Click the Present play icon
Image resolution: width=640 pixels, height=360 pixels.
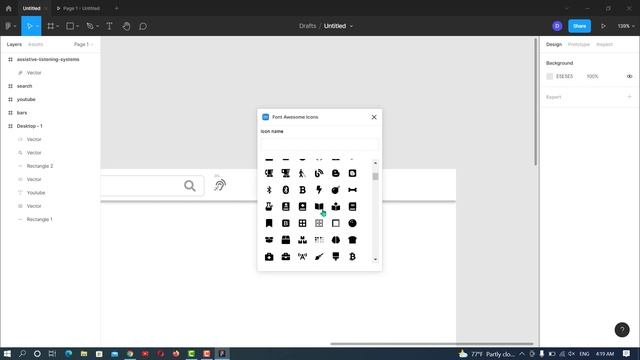[x=603, y=26]
